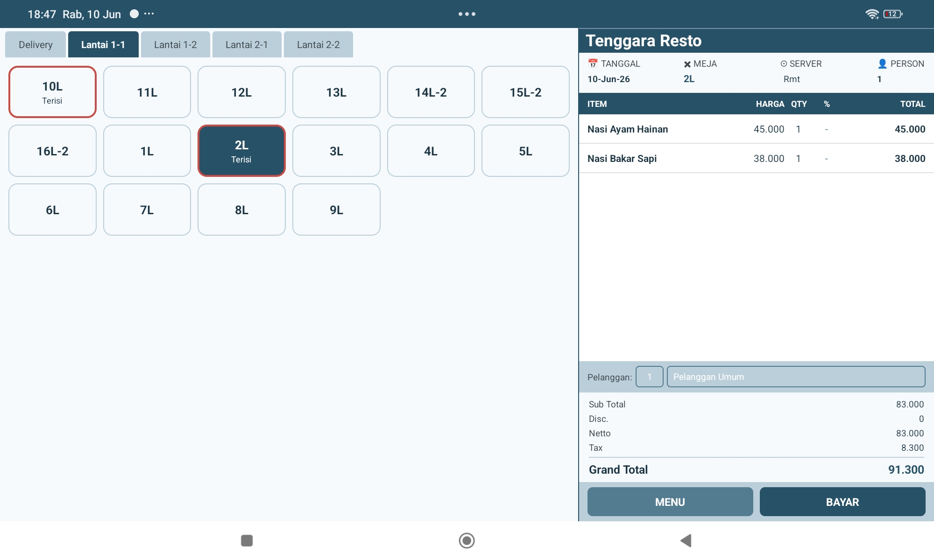Click the Pelanggan Umum name field
The width and height of the screenshot is (934, 560).
(x=796, y=377)
